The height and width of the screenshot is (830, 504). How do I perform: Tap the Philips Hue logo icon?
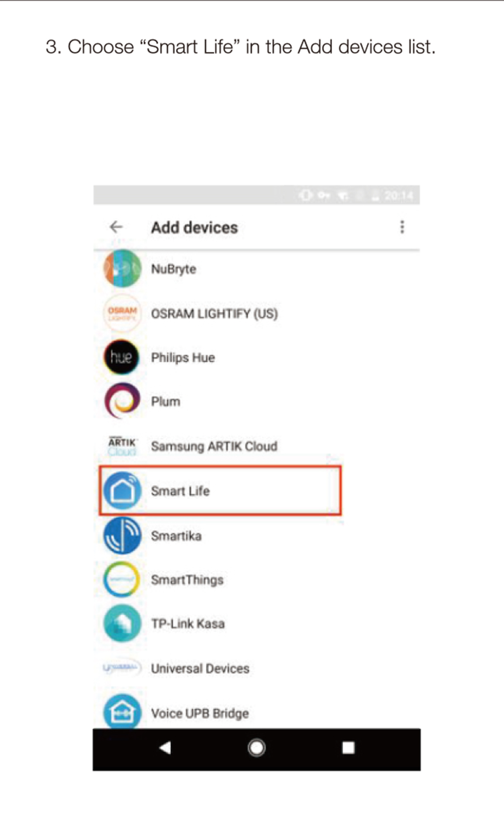121,357
